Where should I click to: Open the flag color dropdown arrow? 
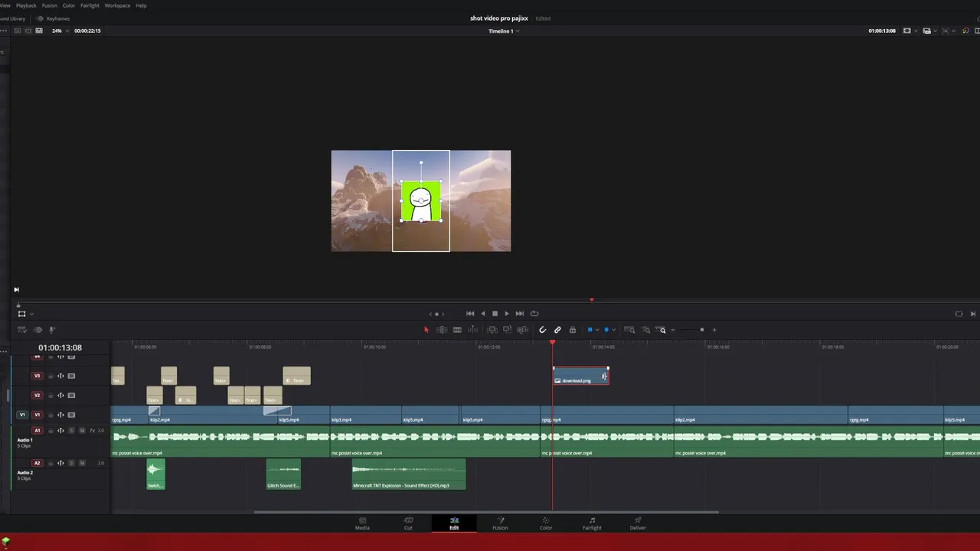coord(596,330)
